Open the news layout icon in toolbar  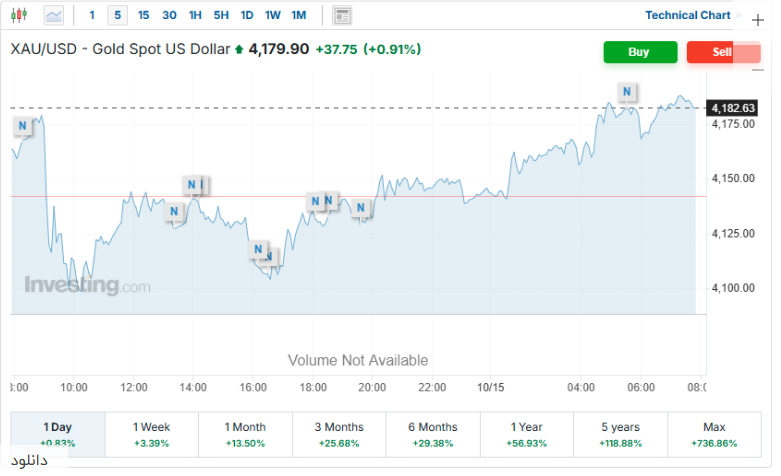[x=343, y=15]
